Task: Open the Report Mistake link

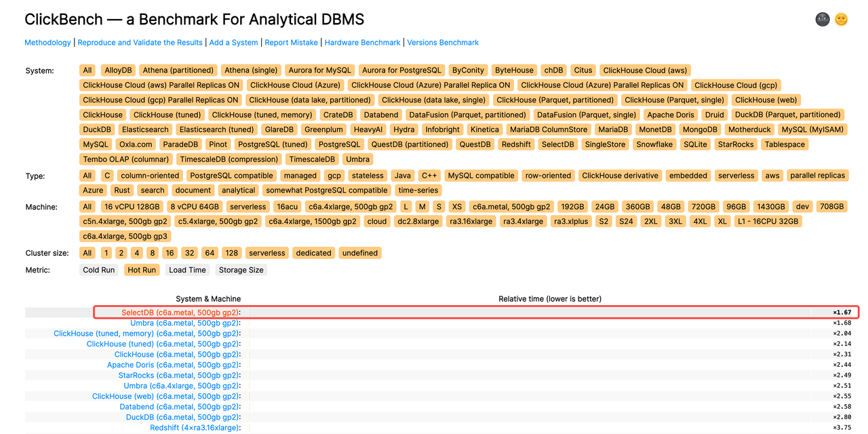Action: click(291, 42)
